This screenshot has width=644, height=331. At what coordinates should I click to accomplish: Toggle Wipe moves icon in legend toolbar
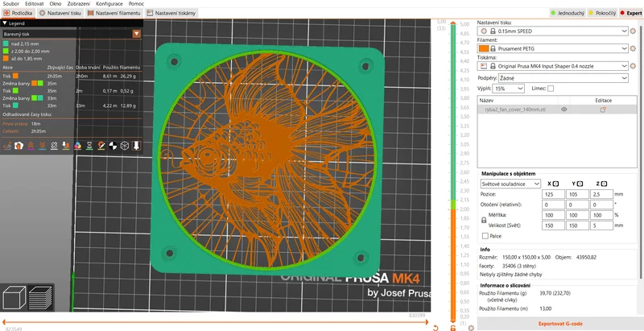click(x=19, y=146)
